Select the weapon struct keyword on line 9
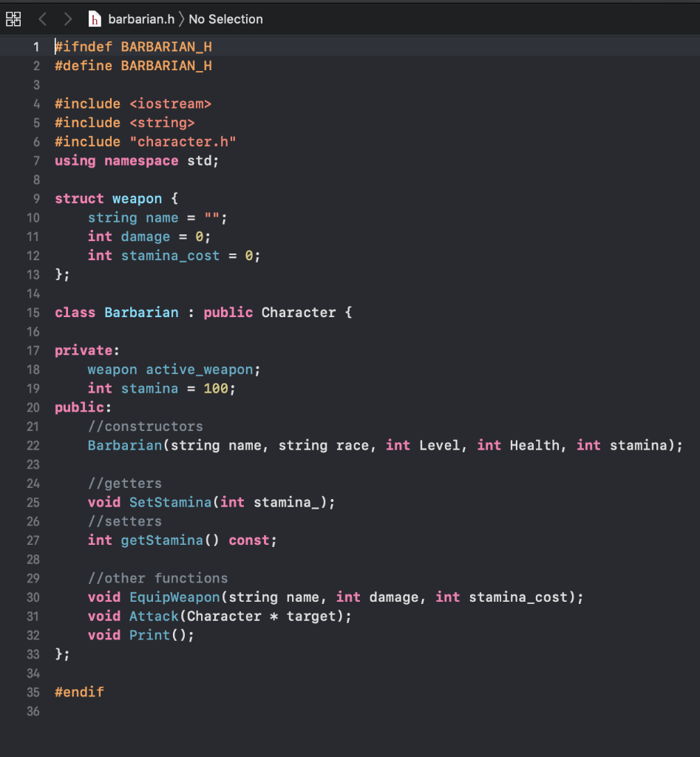 coord(79,198)
